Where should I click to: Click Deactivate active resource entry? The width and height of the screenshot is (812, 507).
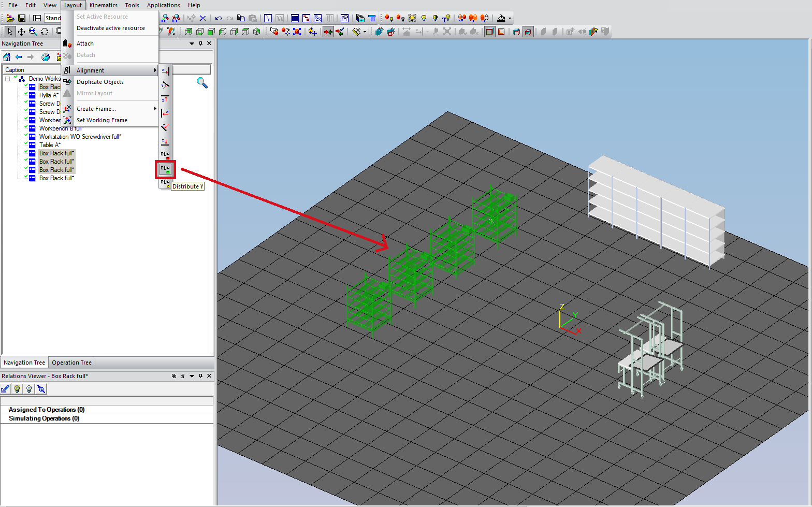[x=110, y=28]
